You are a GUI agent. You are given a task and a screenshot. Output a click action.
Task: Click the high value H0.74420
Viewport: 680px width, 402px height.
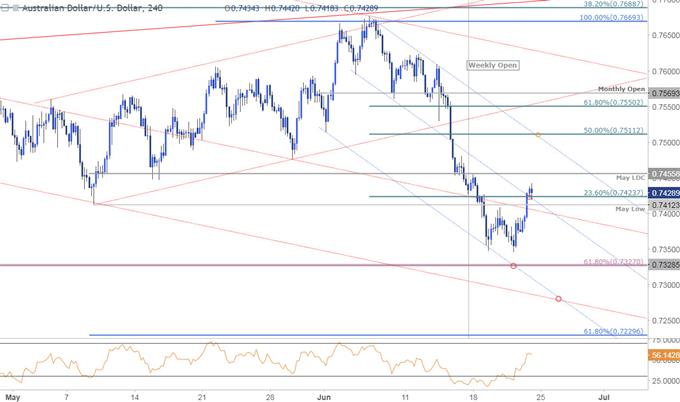tap(281, 8)
